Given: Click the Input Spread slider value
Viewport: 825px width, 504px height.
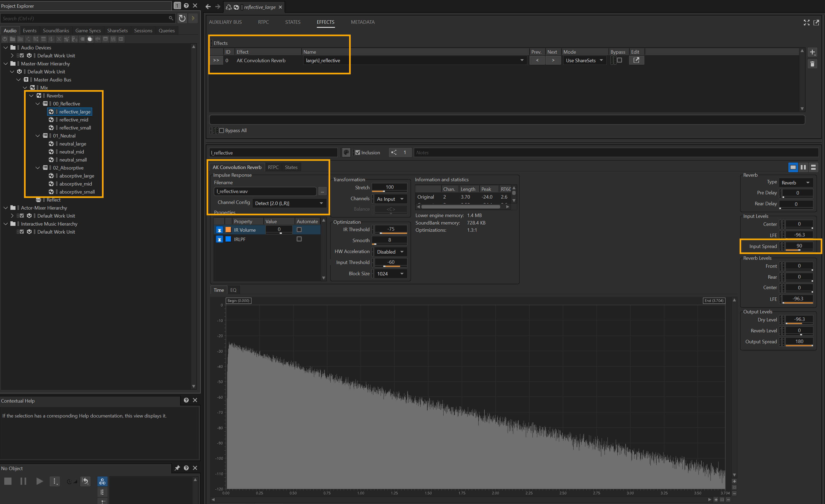Looking at the screenshot, I should click(799, 246).
